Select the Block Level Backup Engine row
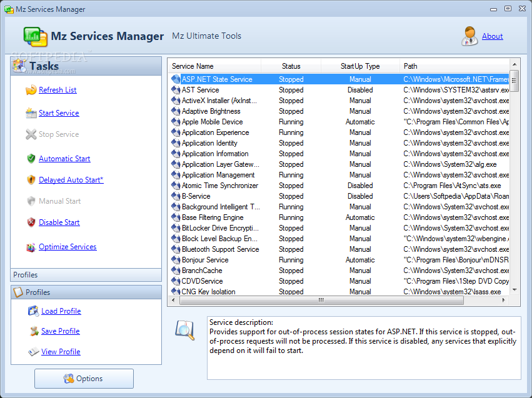 tap(339, 239)
